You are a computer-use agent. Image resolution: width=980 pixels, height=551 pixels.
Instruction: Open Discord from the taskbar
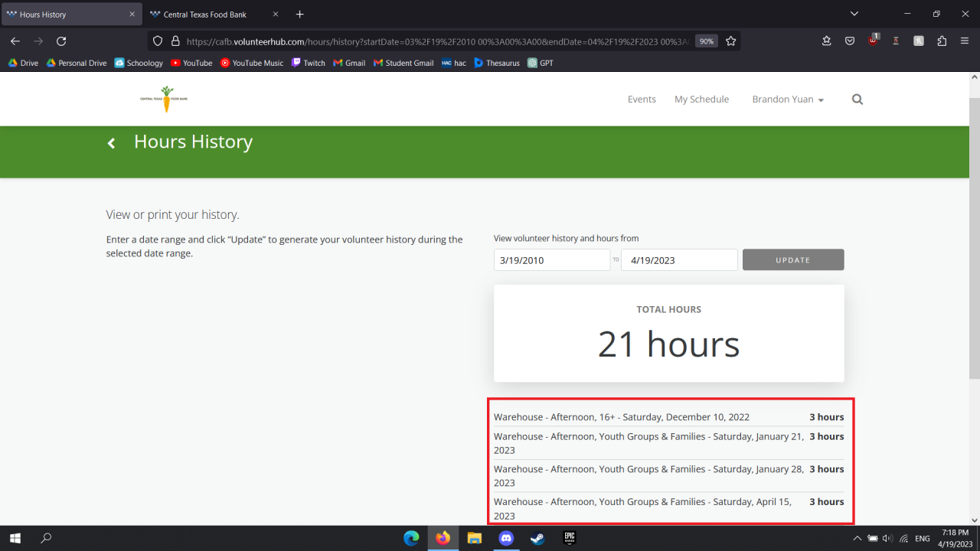[x=505, y=538]
